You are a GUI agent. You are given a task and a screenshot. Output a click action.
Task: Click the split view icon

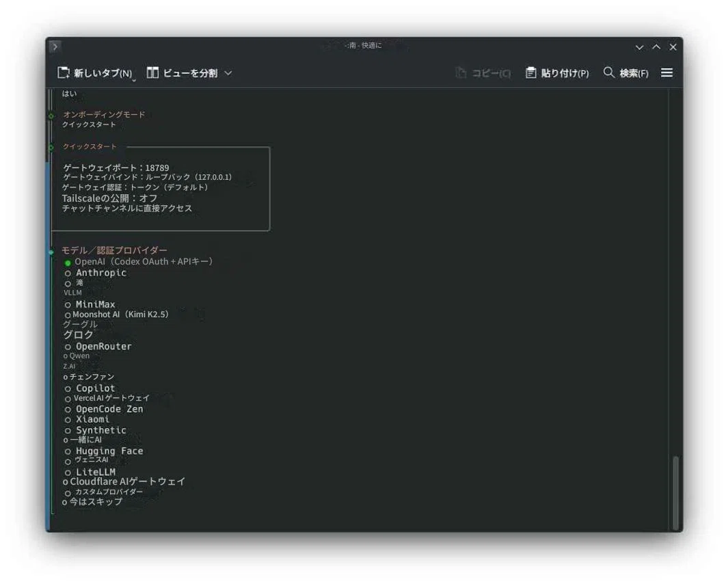click(152, 72)
